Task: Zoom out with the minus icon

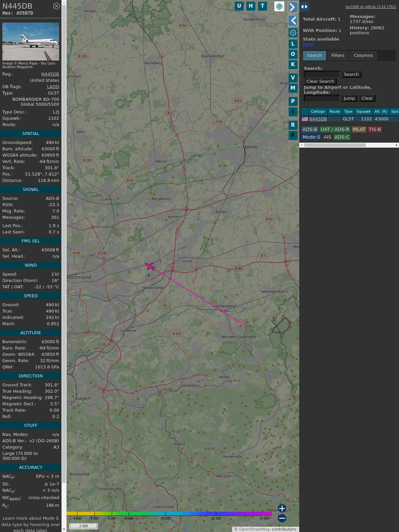Action: (282, 518)
